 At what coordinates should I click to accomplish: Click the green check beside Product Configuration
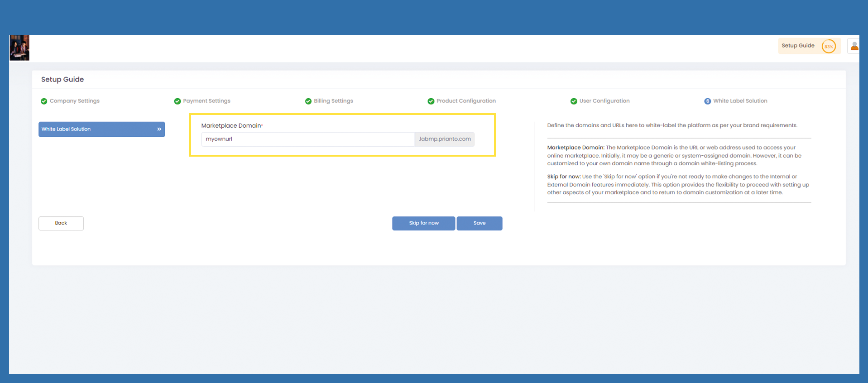[431, 101]
